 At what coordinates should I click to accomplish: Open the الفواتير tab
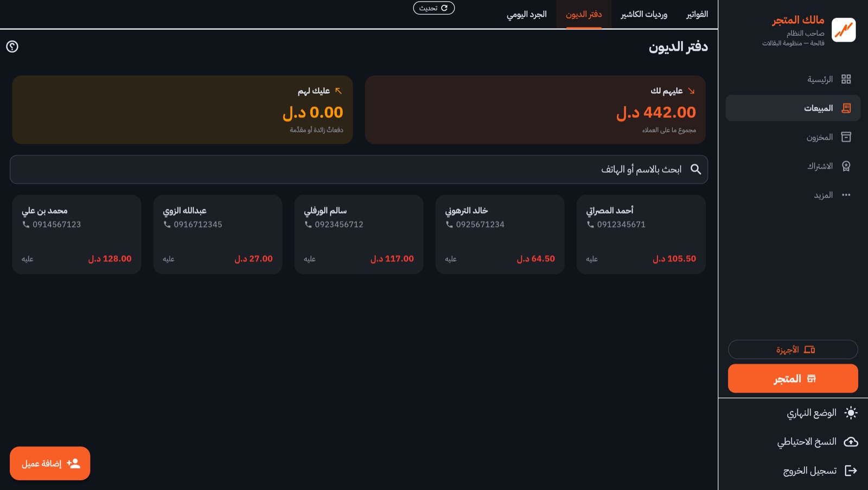(697, 14)
